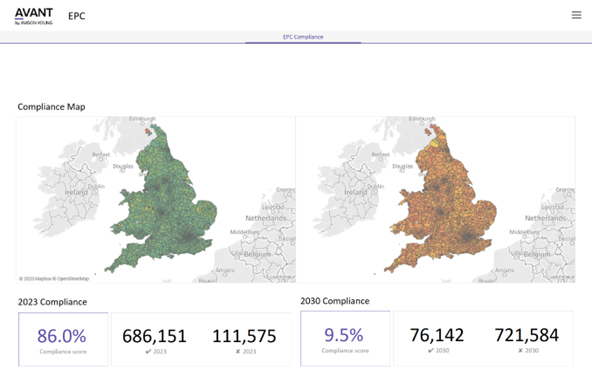Click Netherlands label on the right map
This screenshot has width=592, height=379.
(x=545, y=218)
